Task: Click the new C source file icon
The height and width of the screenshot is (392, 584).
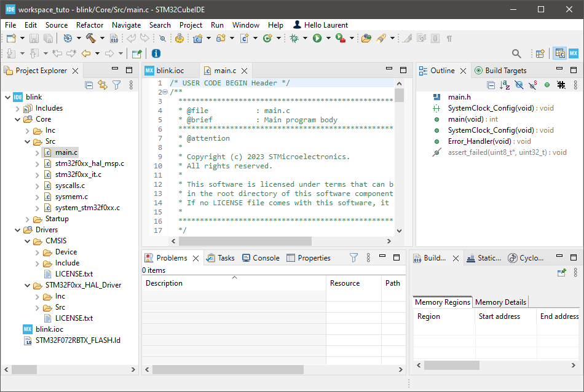Action: tap(244, 38)
